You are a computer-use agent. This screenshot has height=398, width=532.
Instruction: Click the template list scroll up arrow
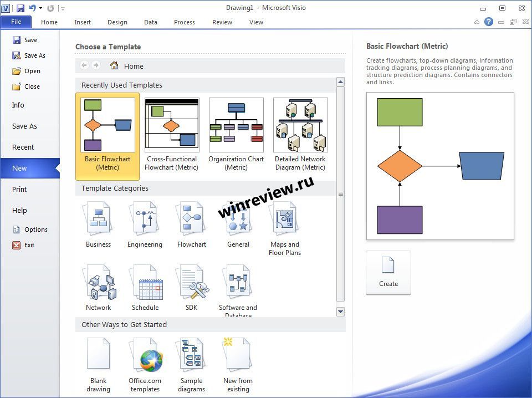click(340, 82)
